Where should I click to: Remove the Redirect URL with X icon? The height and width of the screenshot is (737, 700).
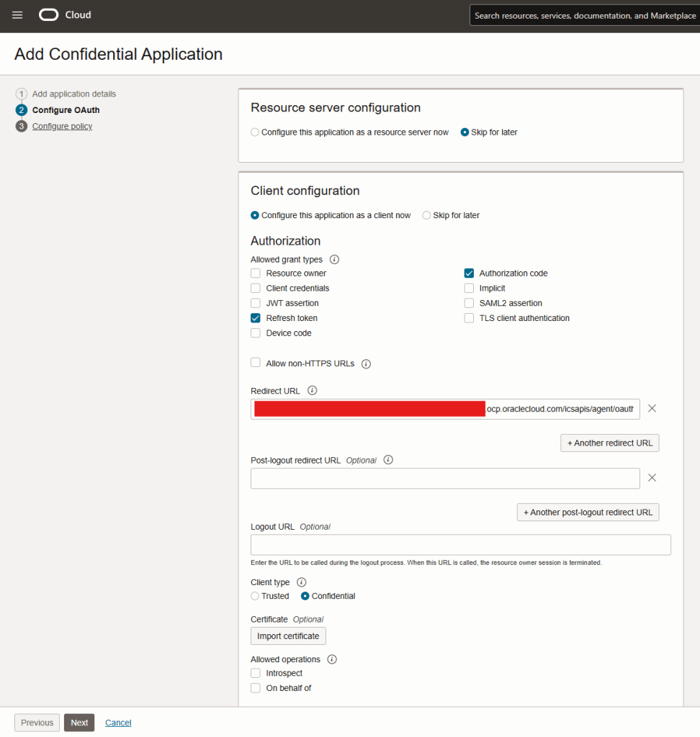pos(652,408)
